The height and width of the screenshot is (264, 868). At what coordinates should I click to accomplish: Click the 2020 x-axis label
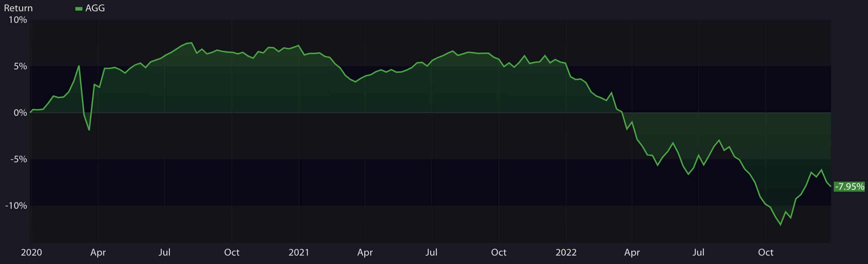(31, 252)
